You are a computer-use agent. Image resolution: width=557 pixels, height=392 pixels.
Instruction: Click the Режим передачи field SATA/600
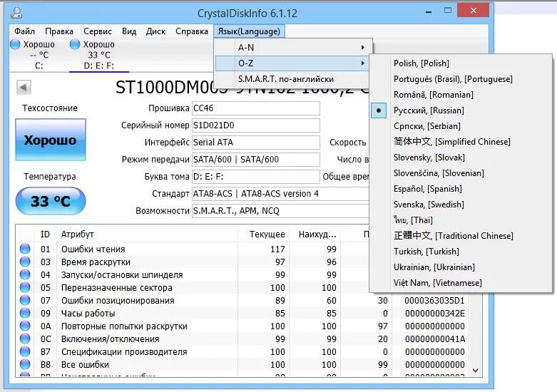coord(256,160)
